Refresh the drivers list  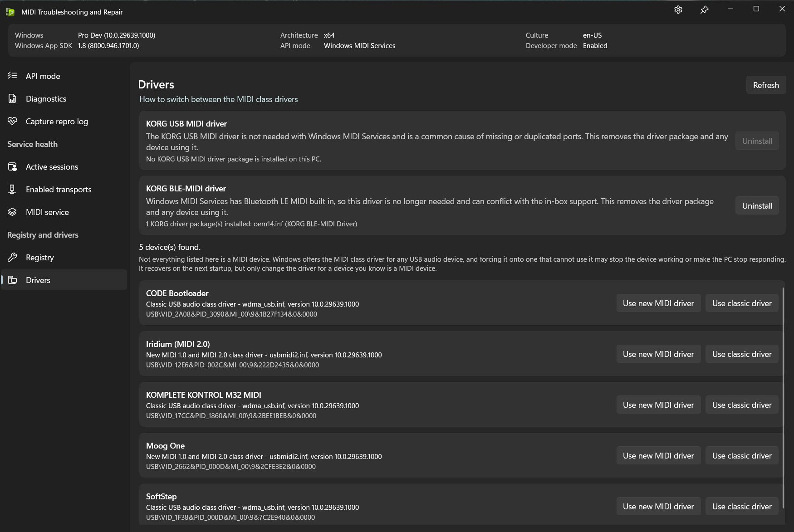(x=766, y=85)
